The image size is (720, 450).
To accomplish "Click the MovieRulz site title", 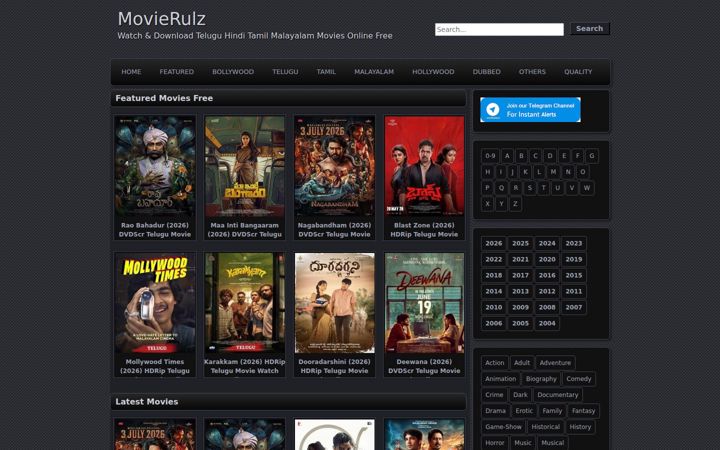I will [x=162, y=19].
